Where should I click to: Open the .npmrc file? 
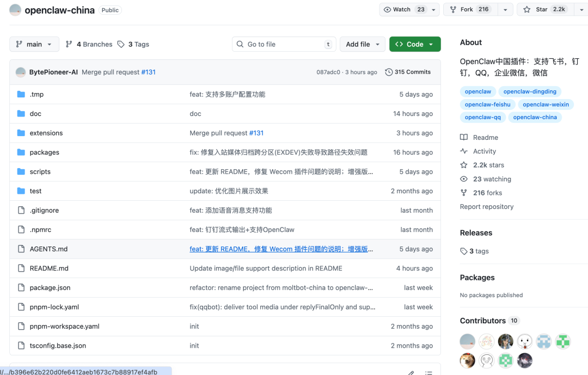40,230
